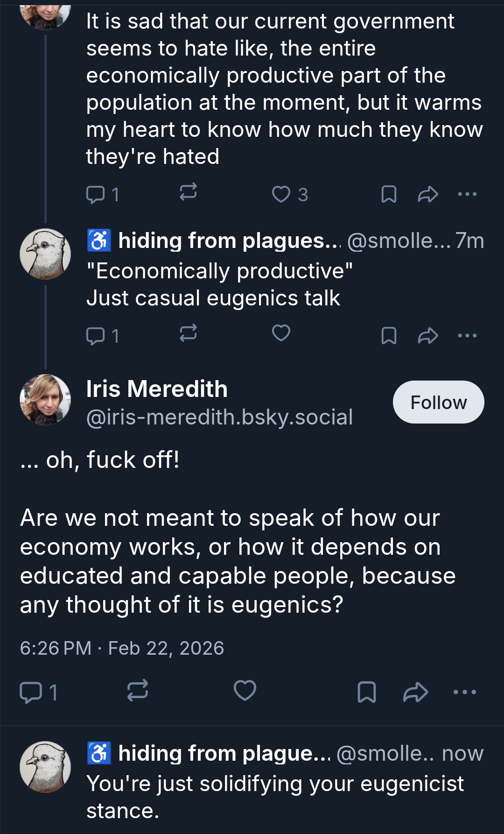This screenshot has width=504, height=834.
Task: Open more options on "casual eugenics" reply
Action: (x=467, y=335)
